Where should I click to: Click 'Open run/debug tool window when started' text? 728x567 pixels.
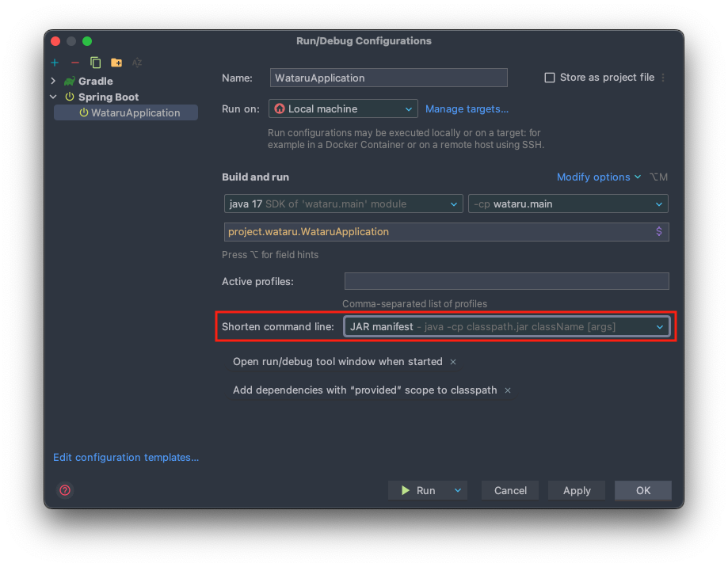click(x=337, y=362)
